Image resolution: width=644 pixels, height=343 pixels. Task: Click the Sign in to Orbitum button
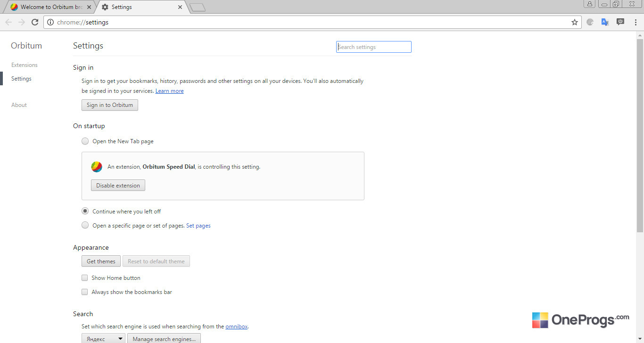click(110, 105)
